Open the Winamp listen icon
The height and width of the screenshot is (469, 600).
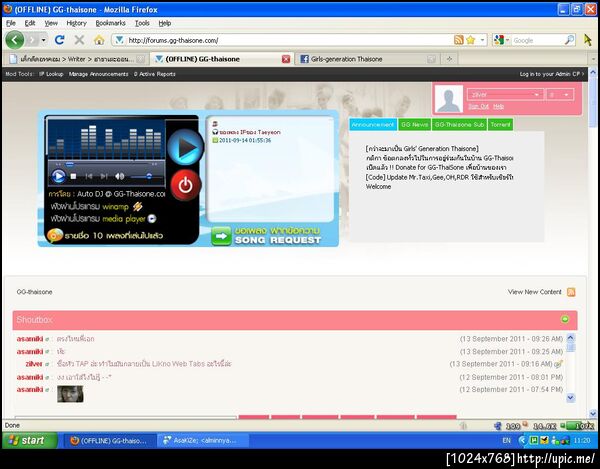[x=138, y=207]
